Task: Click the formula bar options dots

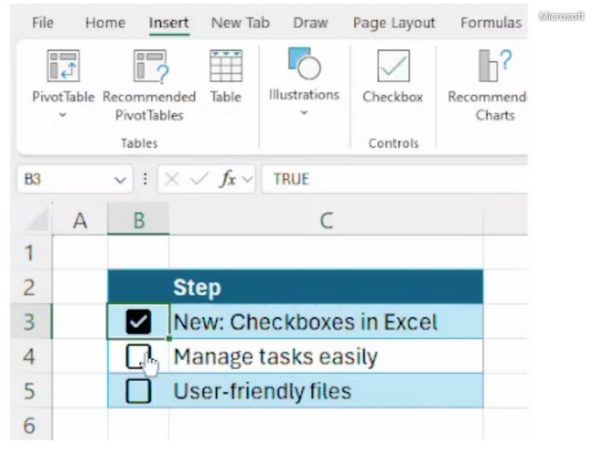Action: point(145,179)
